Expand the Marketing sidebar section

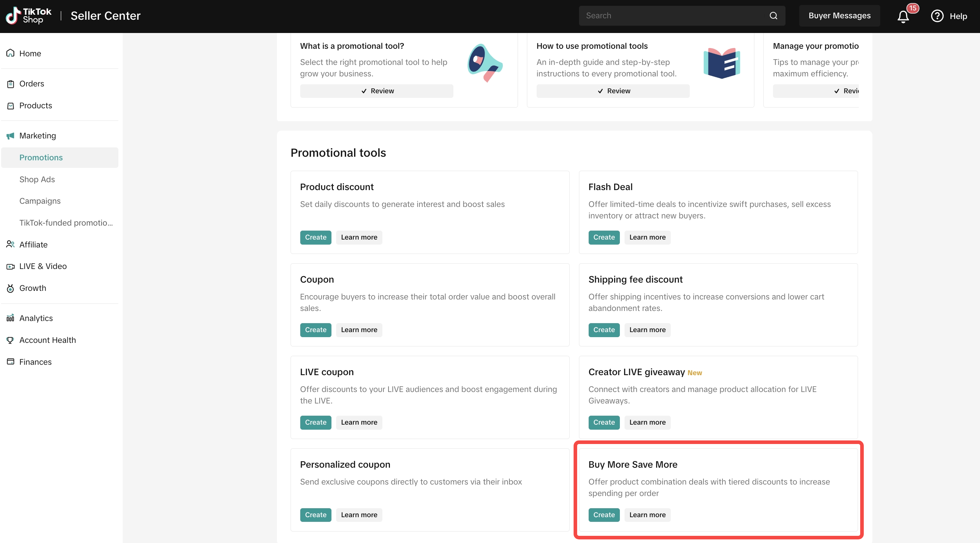pos(37,136)
